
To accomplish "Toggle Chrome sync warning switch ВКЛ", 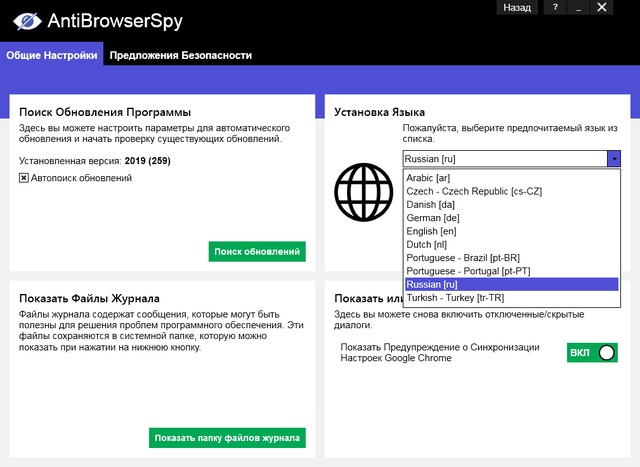I will [592, 353].
